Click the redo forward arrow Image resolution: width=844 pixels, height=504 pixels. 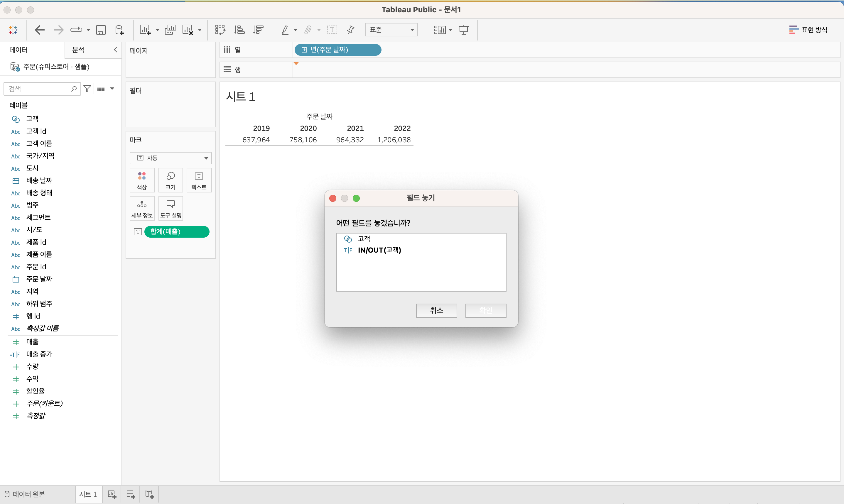click(58, 30)
